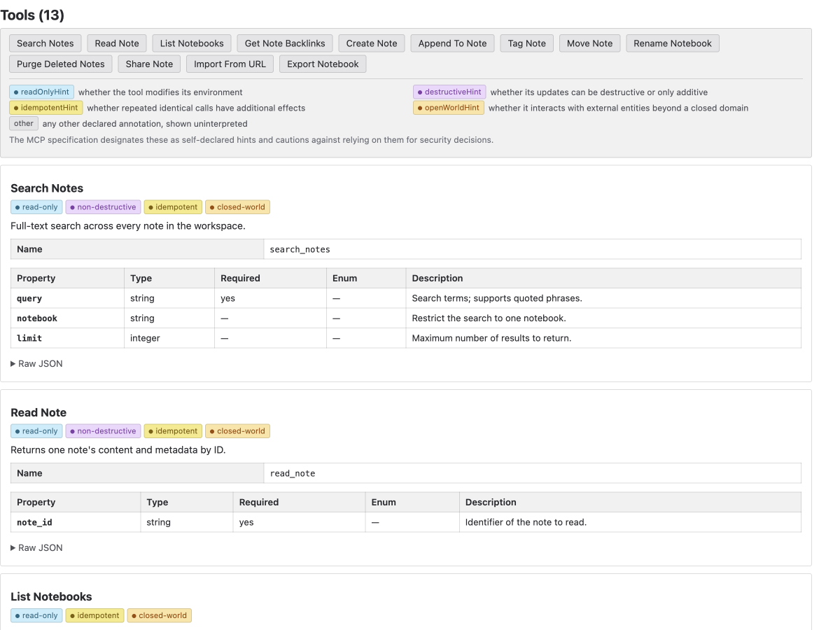Click 'Returns one note's content and metadata' text
This screenshot has width=840, height=630.
point(118,450)
